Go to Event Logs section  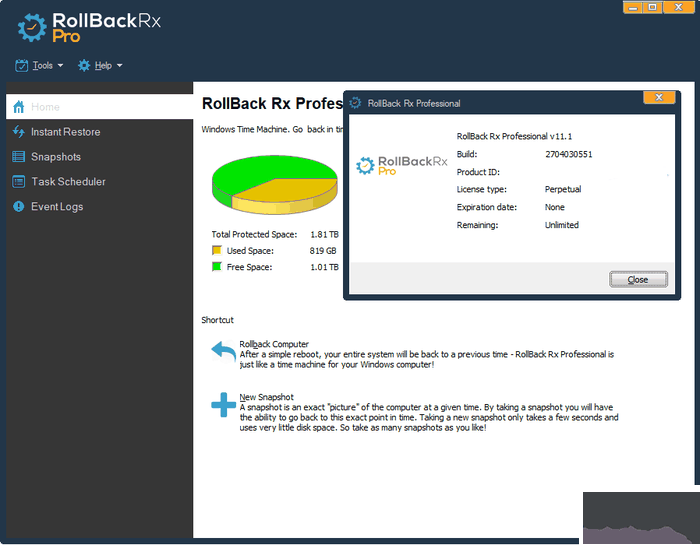pyautogui.click(x=57, y=207)
